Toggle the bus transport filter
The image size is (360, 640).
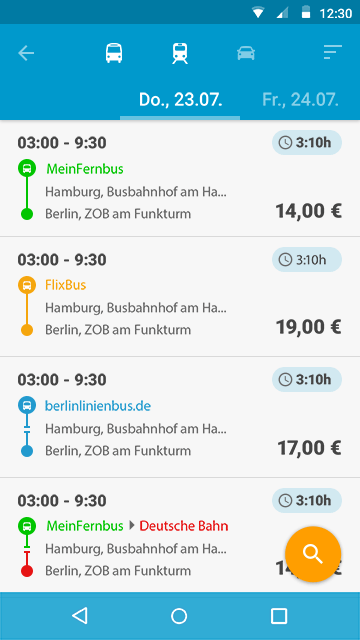pos(114,53)
